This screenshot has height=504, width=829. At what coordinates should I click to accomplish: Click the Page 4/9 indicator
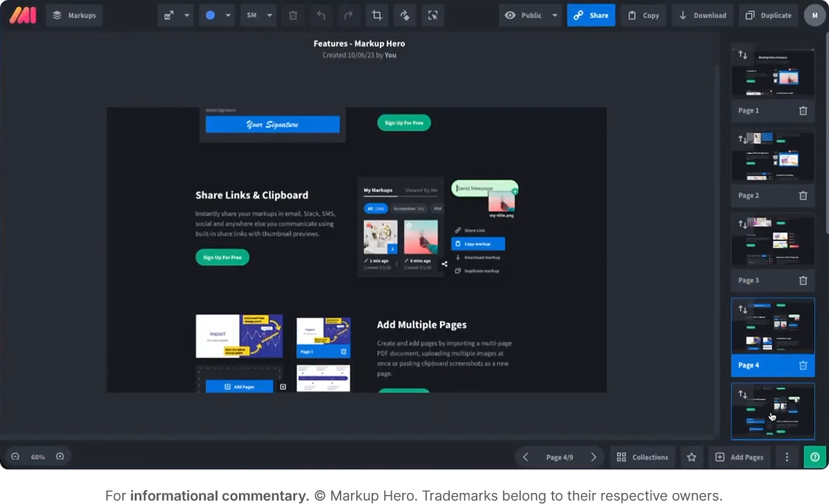pos(560,457)
